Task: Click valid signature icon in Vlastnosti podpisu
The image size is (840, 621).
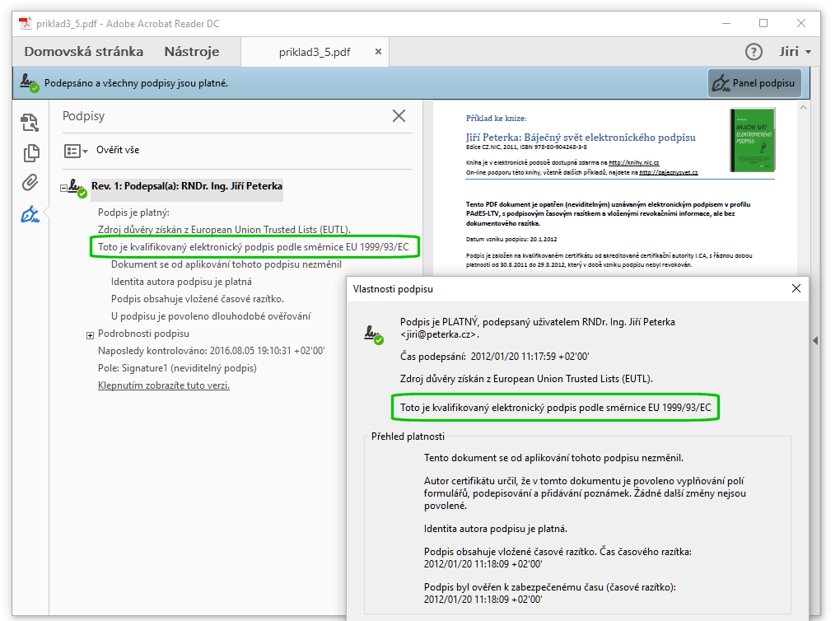Action: point(374,334)
